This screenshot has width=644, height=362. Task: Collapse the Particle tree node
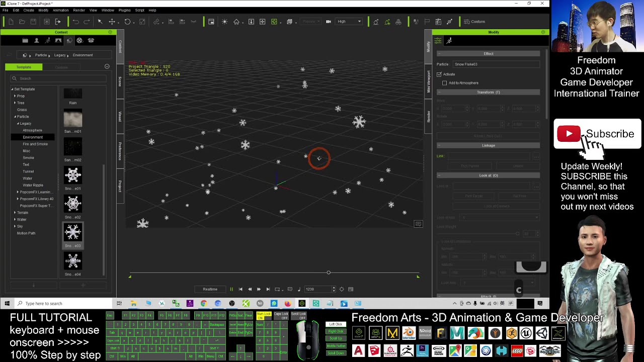15,117
